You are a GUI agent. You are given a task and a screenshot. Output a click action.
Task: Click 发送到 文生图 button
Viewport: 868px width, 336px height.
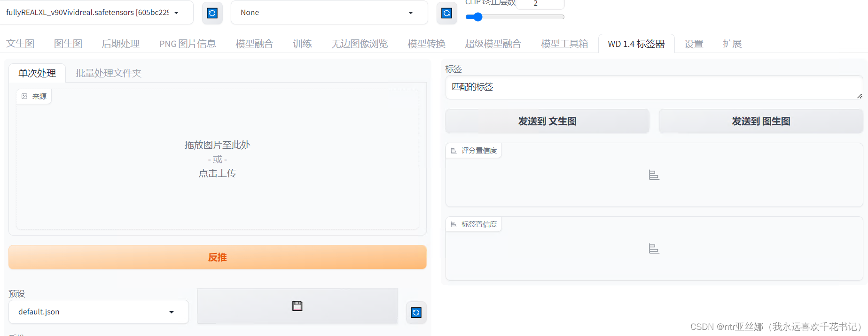(x=547, y=121)
